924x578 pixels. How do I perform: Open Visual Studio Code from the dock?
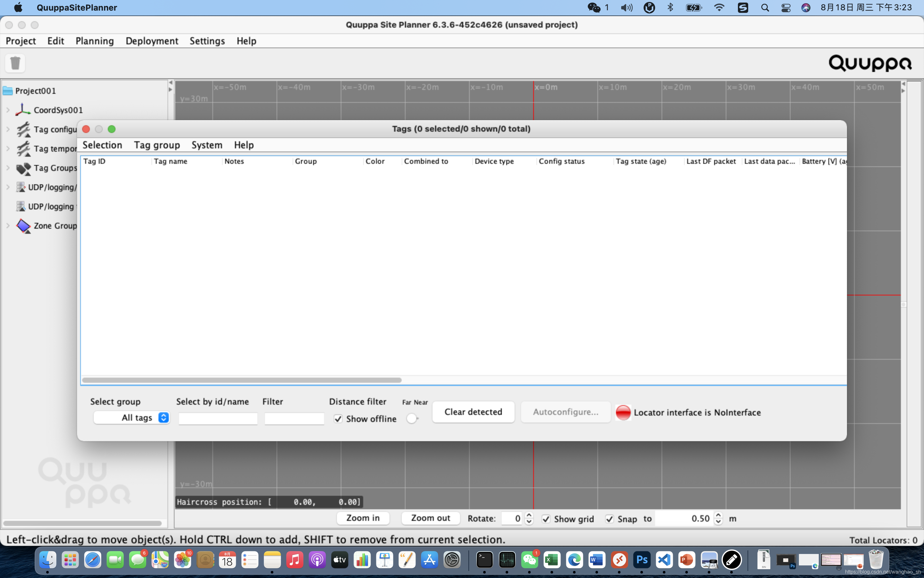click(664, 560)
